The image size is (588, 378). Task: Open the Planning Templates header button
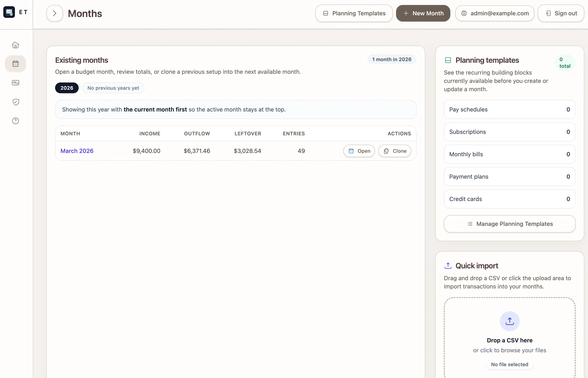coord(354,13)
